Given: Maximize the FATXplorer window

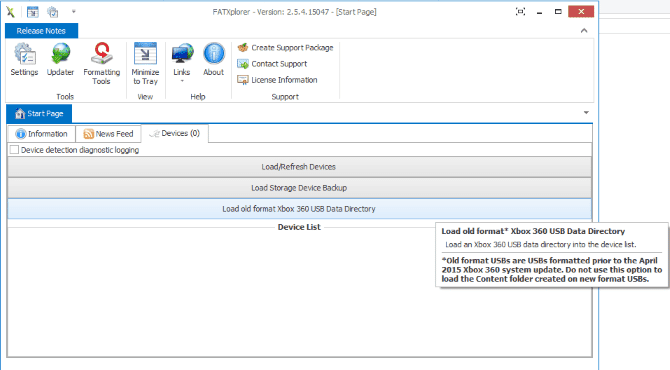Looking at the screenshot, I should tap(558, 12).
